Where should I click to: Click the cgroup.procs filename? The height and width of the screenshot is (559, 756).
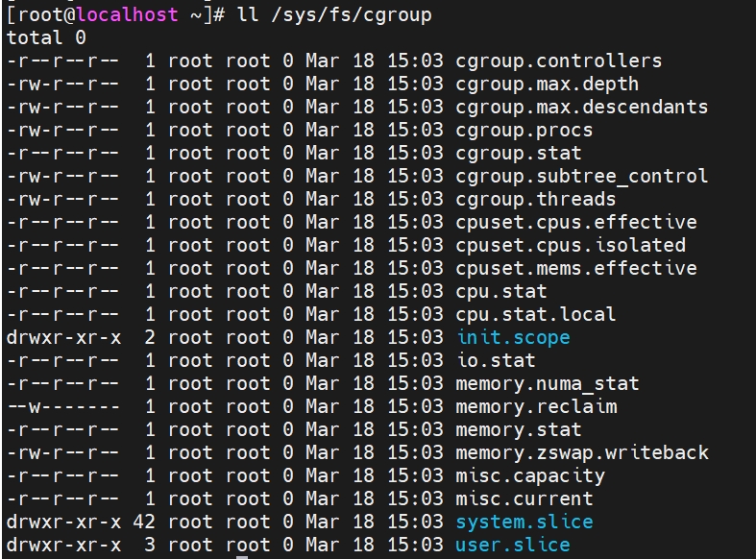coord(524,131)
